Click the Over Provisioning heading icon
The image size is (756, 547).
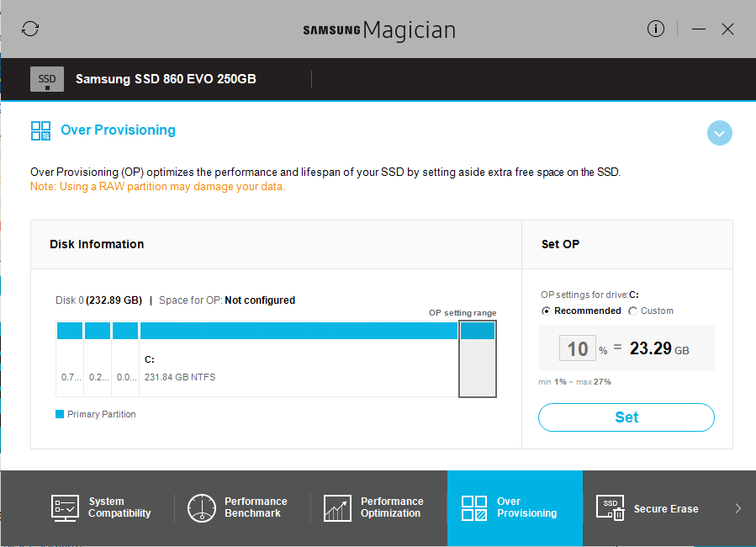(x=40, y=130)
